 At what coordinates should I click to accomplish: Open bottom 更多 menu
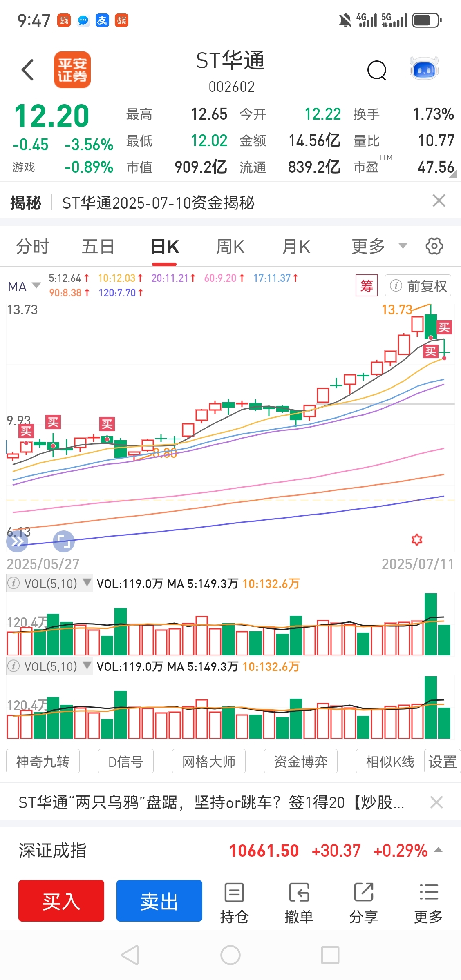coord(428,903)
